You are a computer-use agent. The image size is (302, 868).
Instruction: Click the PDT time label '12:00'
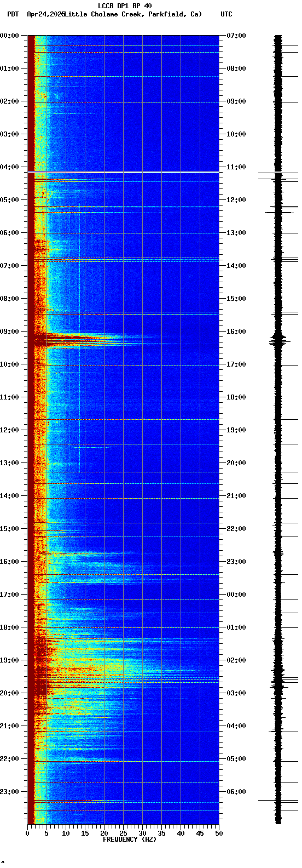click(x=9, y=430)
